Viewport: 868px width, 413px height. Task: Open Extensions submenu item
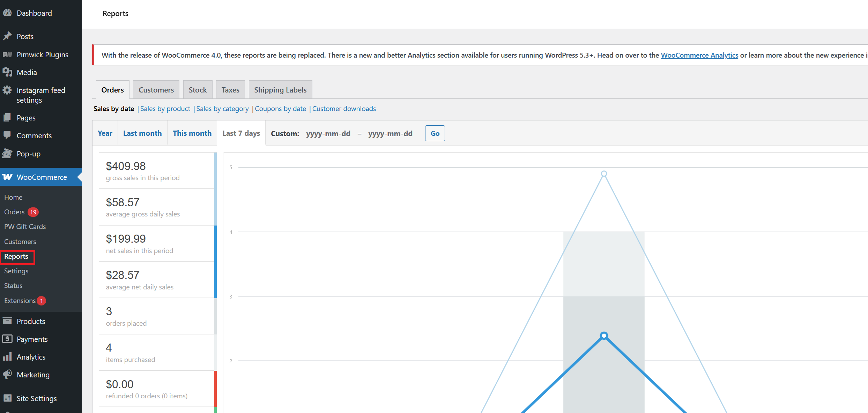(x=20, y=301)
